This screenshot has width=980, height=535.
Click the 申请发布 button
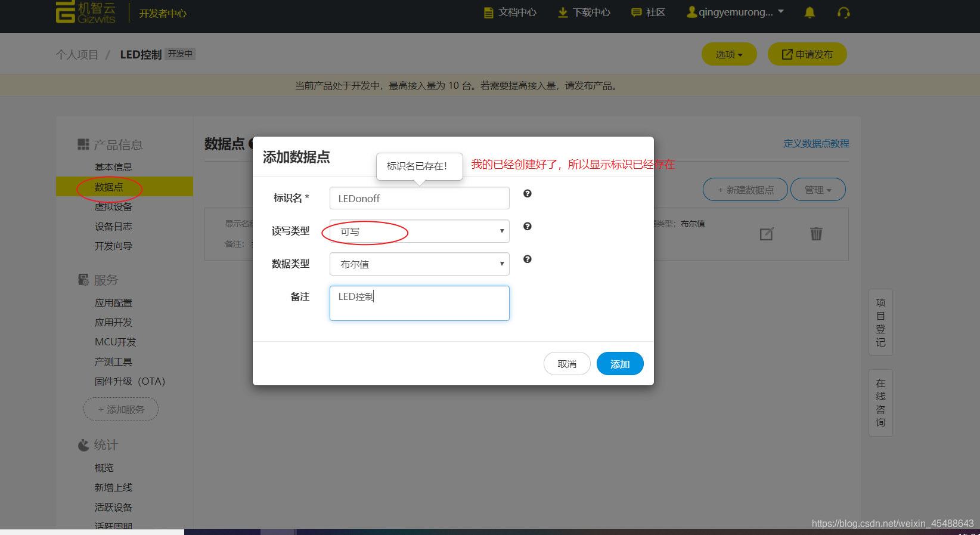[x=807, y=54]
